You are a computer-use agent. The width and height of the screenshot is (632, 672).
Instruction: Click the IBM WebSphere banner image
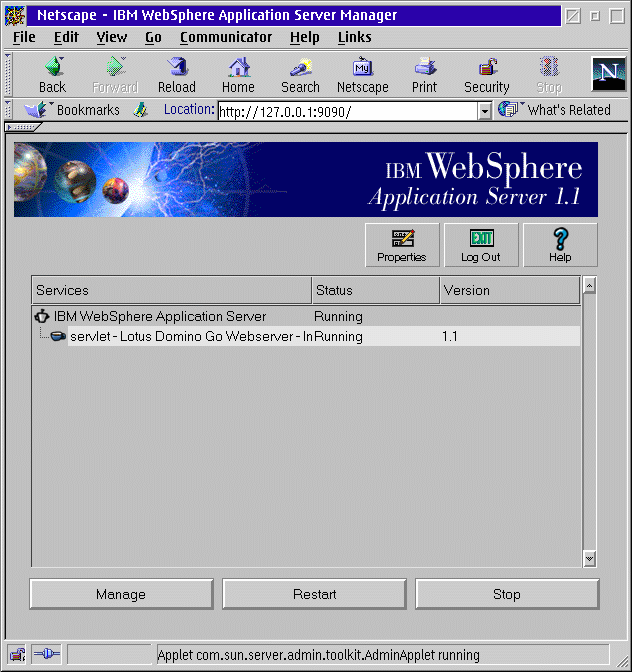306,179
